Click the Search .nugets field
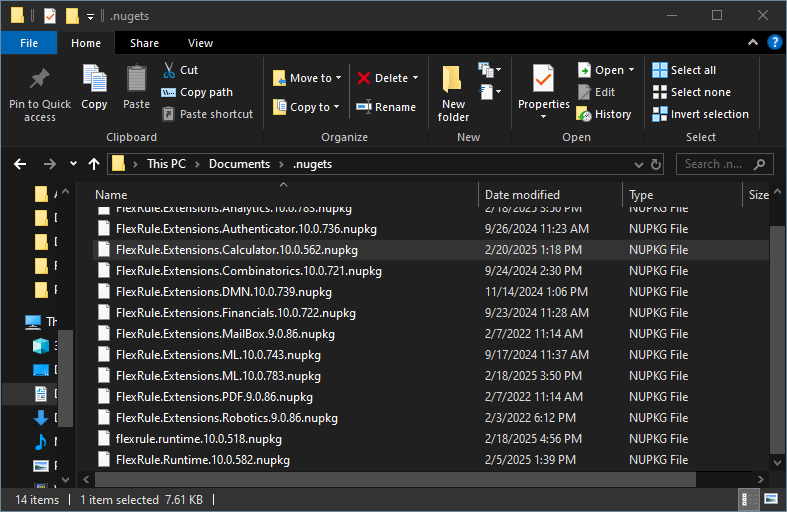The width and height of the screenshot is (787, 512). pos(725,164)
